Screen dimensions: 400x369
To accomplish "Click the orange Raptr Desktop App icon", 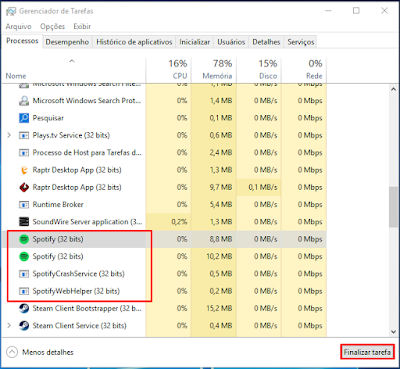I will pyautogui.click(x=24, y=170).
